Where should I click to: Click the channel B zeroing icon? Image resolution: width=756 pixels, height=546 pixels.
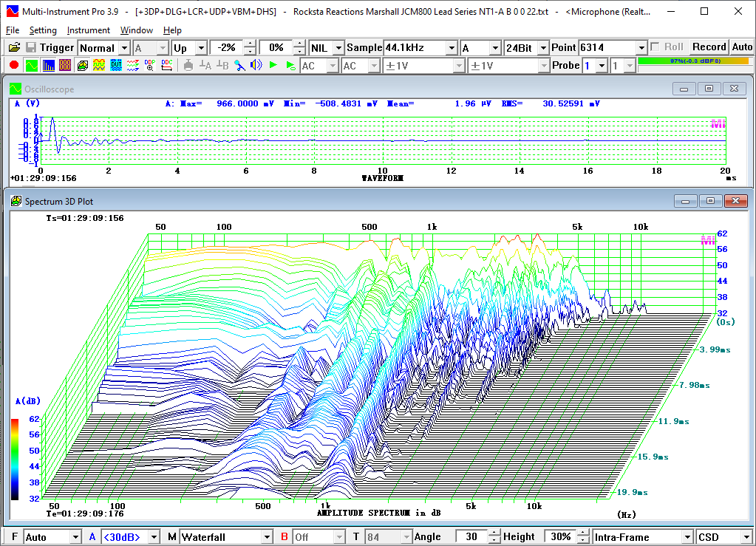point(222,65)
